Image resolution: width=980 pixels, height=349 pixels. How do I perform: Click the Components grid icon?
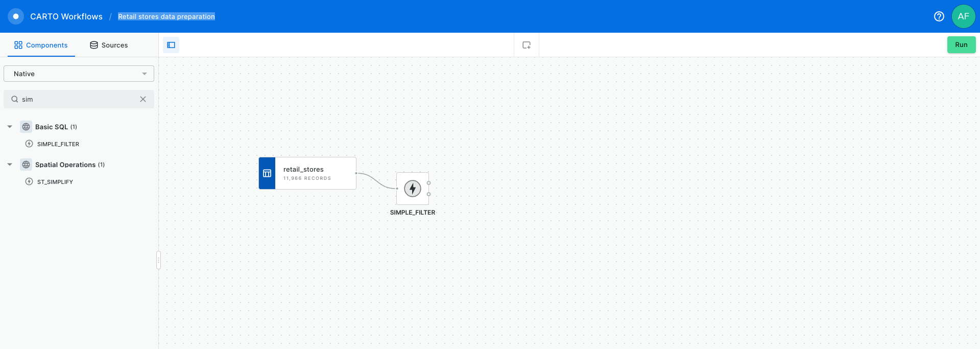tap(18, 45)
